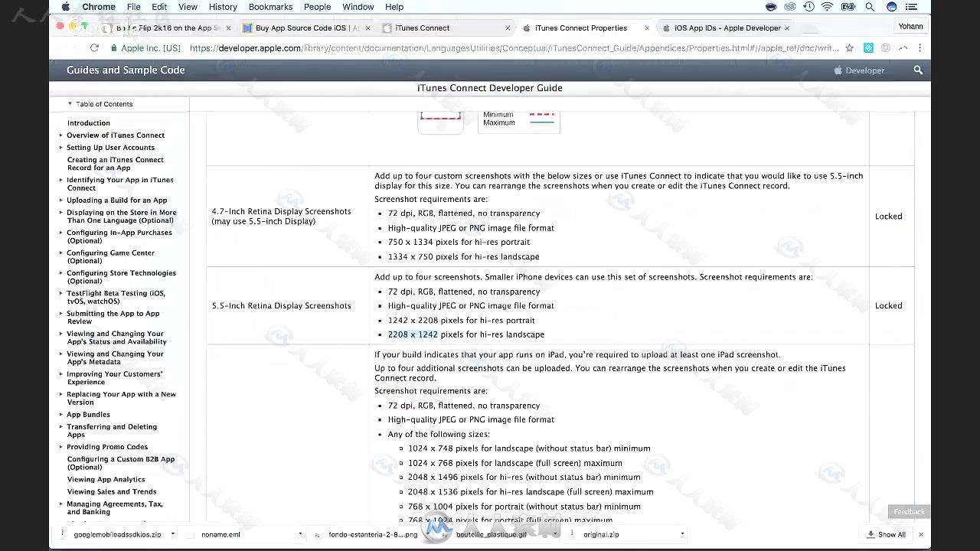
Task: Open the History menu
Action: (223, 7)
